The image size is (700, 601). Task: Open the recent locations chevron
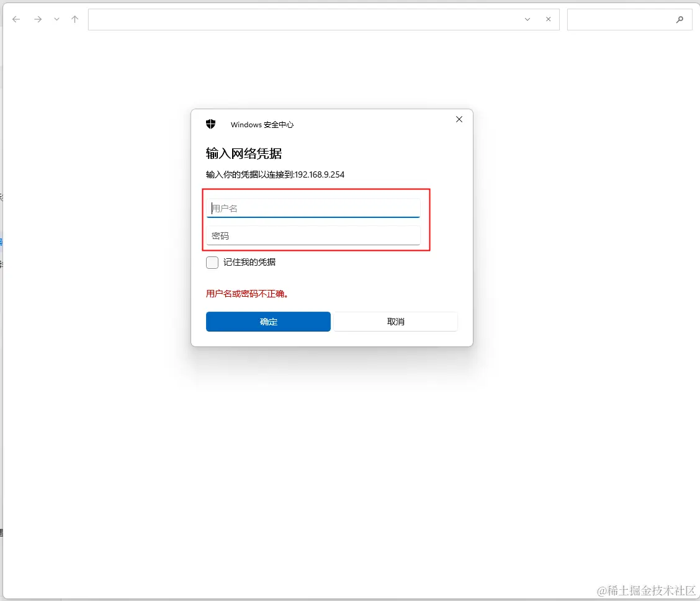click(x=56, y=19)
